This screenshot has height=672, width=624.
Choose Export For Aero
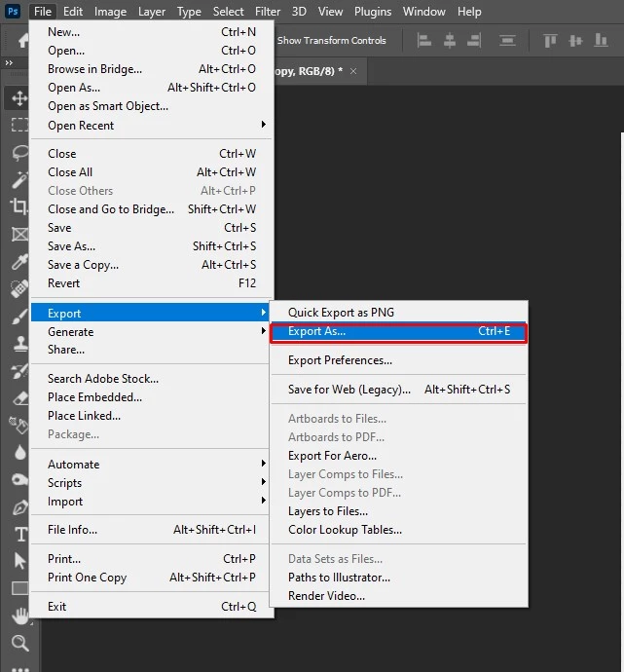coord(399,456)
